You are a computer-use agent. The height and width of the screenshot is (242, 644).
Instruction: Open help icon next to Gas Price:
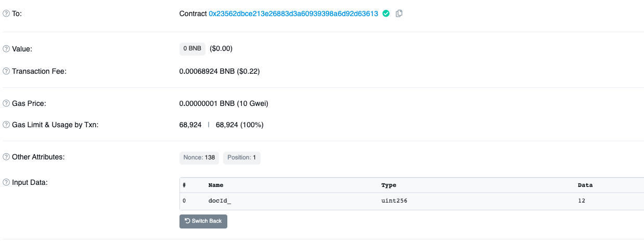6,103
